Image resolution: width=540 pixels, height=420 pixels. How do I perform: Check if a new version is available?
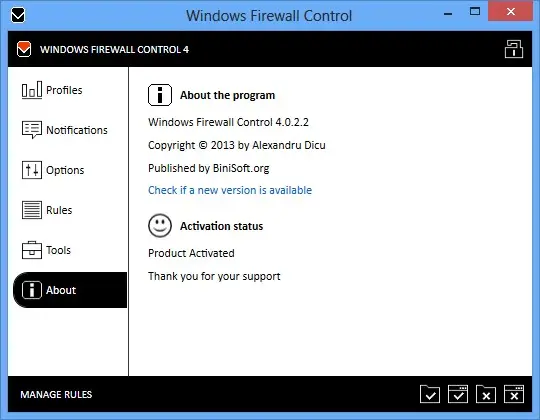pos(230,190)
